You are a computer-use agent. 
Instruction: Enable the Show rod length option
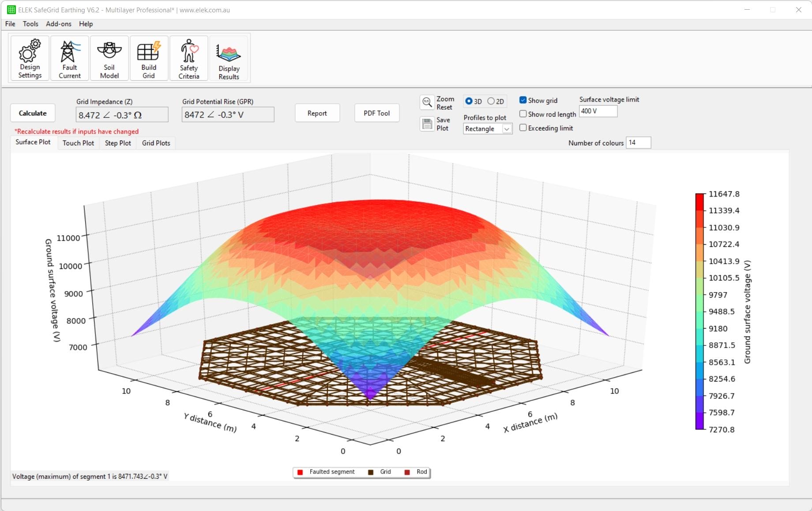click(523, 114)
